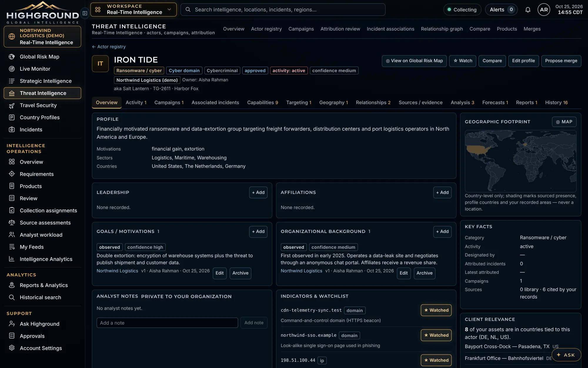
Task: Click the search intelligence field
Action: pyautogui.click(x=283, y=10)
